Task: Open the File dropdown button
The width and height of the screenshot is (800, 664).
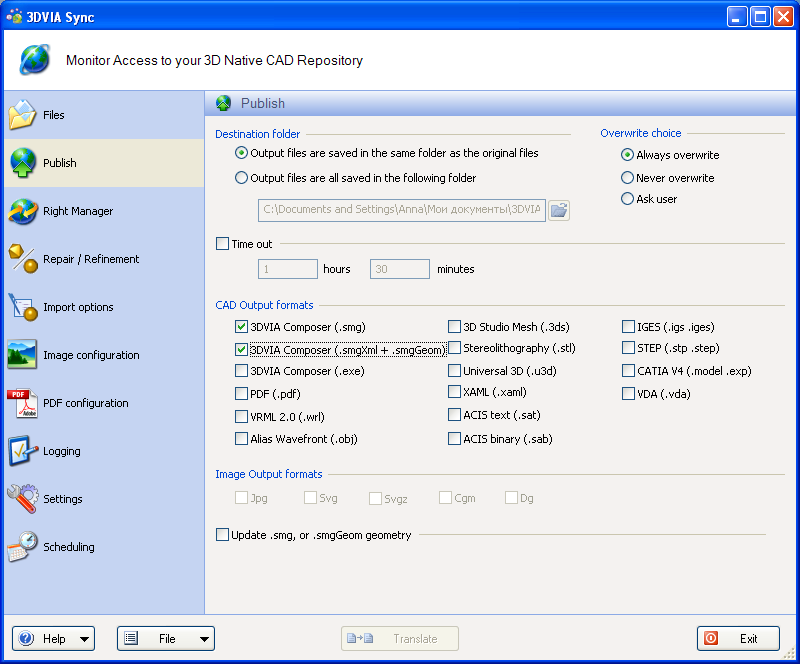Action: click(166, 638)
